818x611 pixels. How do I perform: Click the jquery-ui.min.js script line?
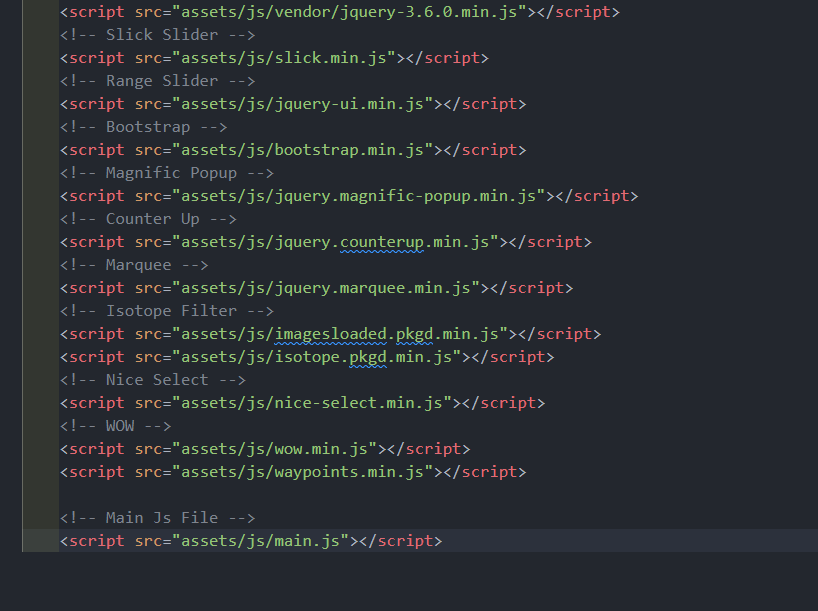pyautogui.click(x=293, y=104)
